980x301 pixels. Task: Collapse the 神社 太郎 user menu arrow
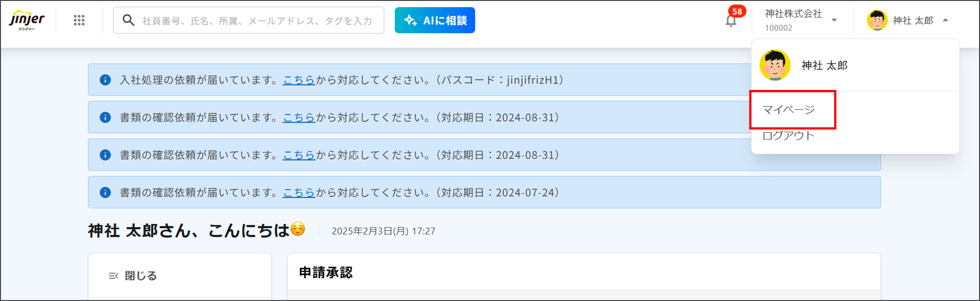click(x=945, y=20)
